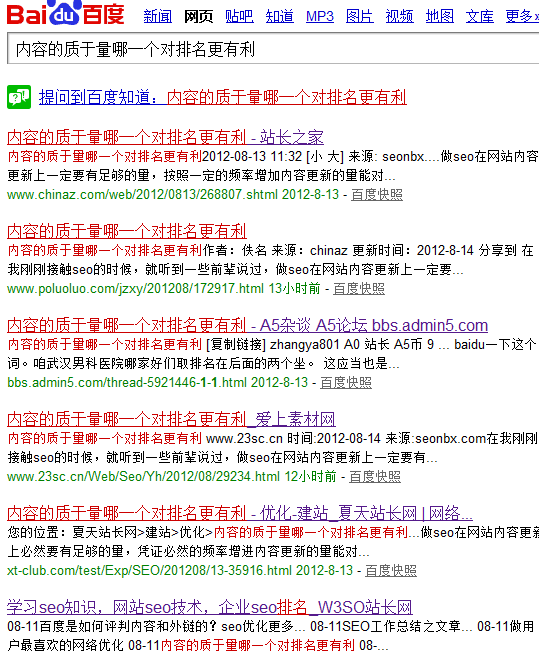Click the www.23sc.cn URL text

click(x=143, y=476)
